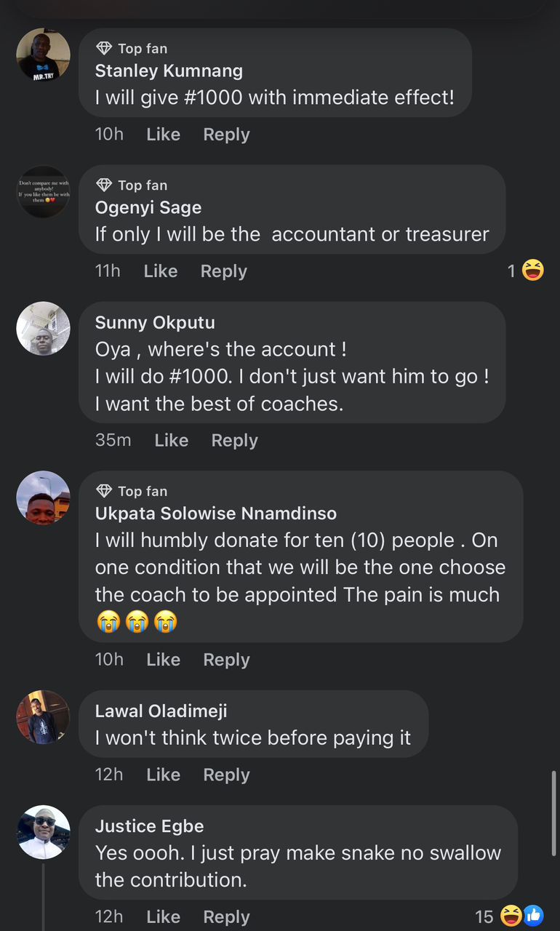Open Justice Egbe's name link

click(x=149, y=826)
